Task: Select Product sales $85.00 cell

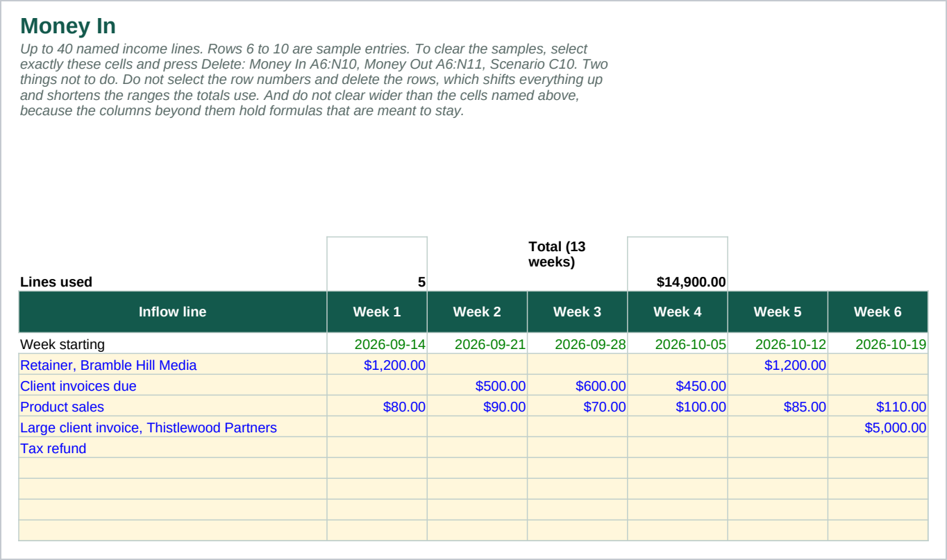Action: (778, 407)
